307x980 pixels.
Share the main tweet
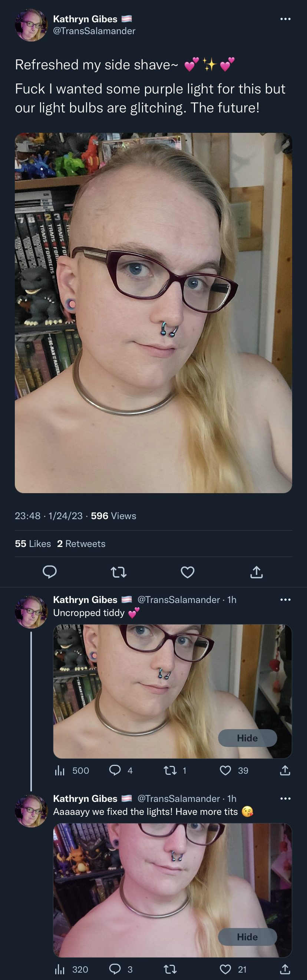click(x=257, y=572)
